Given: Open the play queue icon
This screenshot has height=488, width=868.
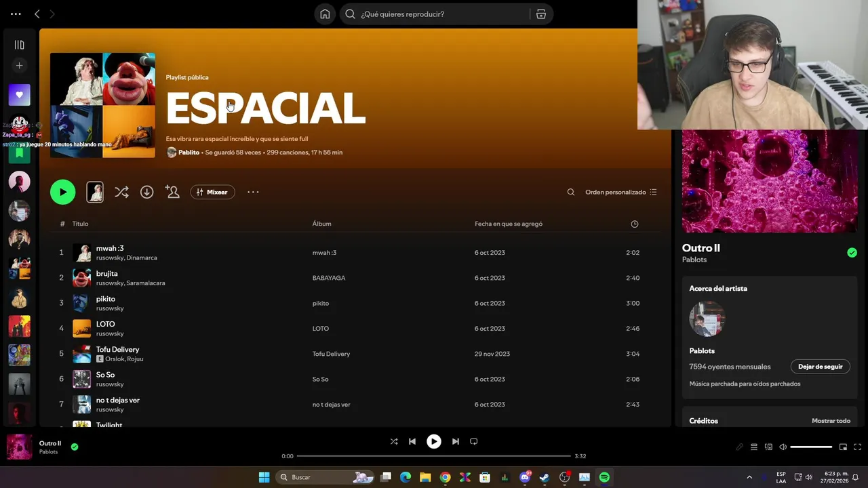Looking at the screenshot, I should click(x=754, y=447).
